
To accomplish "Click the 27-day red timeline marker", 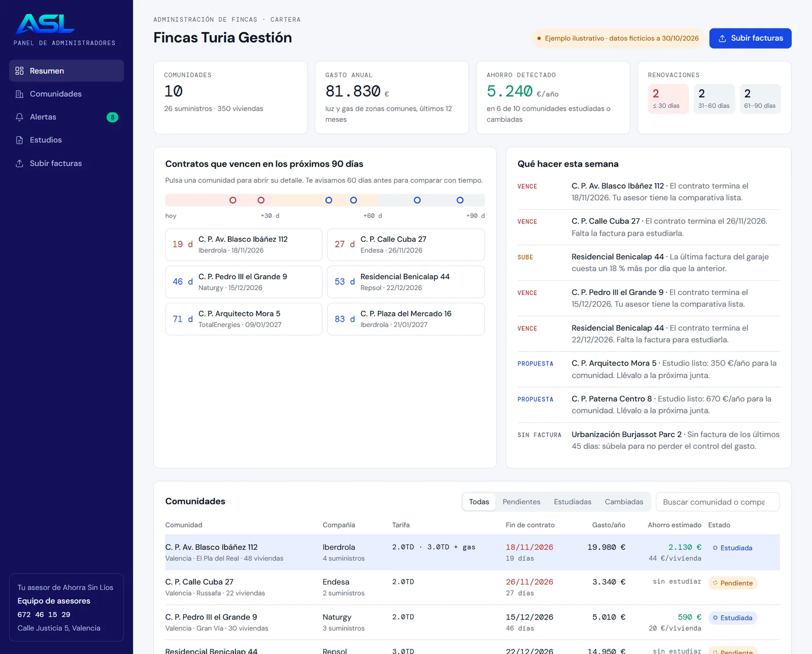I will coord(261,200).
